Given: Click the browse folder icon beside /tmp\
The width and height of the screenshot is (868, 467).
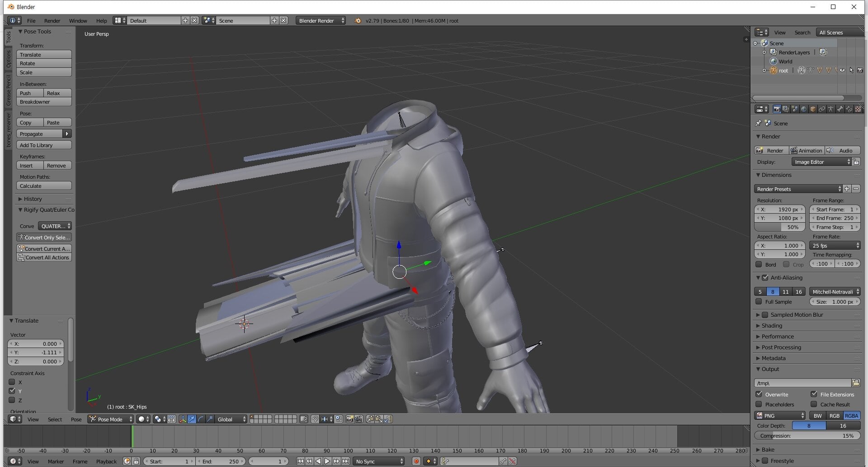Looking at the screenshot, I should point(856,383).
